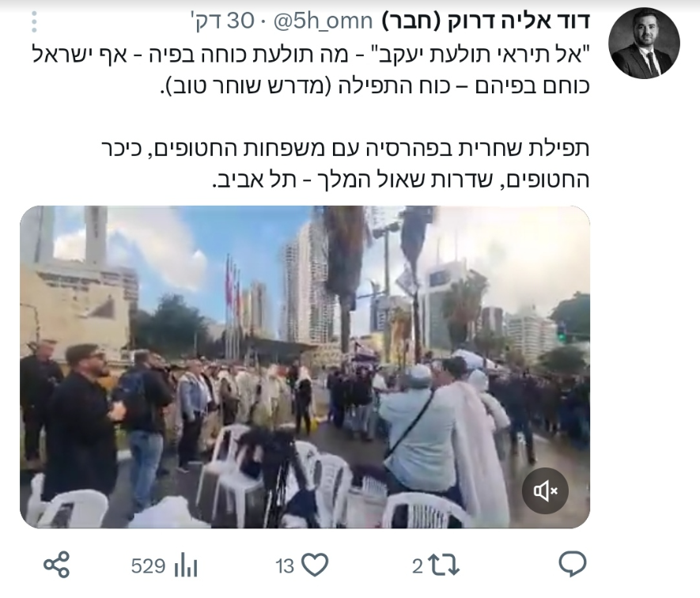Screen dimensions: 700x598
Task: Click the 13 likes count
Action: click(285, 566)
